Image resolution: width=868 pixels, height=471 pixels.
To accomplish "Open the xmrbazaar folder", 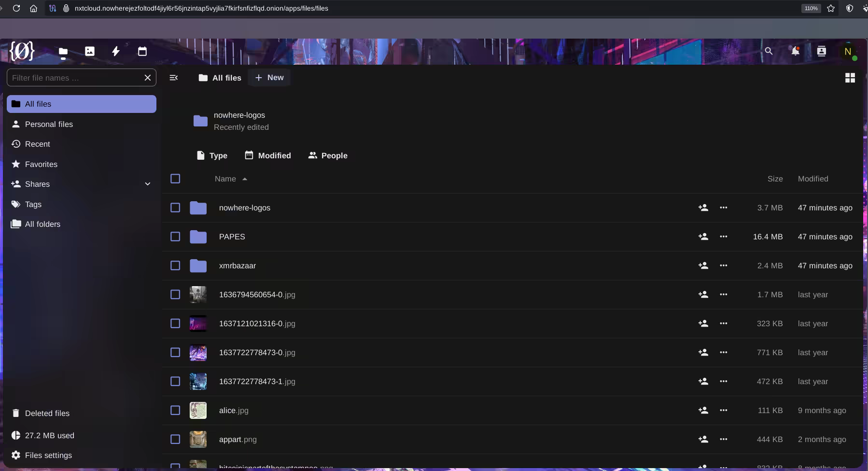I will 238,265.
